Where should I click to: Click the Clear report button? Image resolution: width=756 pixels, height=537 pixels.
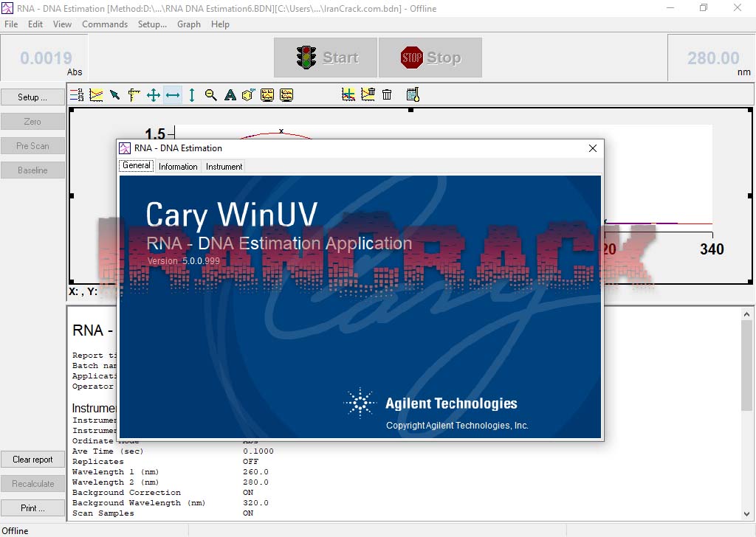tap(32, 459)
